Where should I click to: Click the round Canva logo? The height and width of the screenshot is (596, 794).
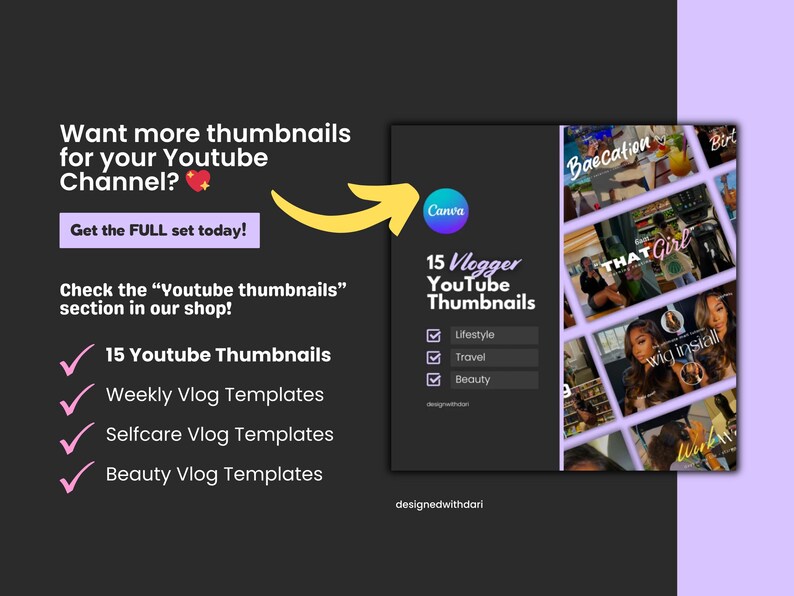446,211
